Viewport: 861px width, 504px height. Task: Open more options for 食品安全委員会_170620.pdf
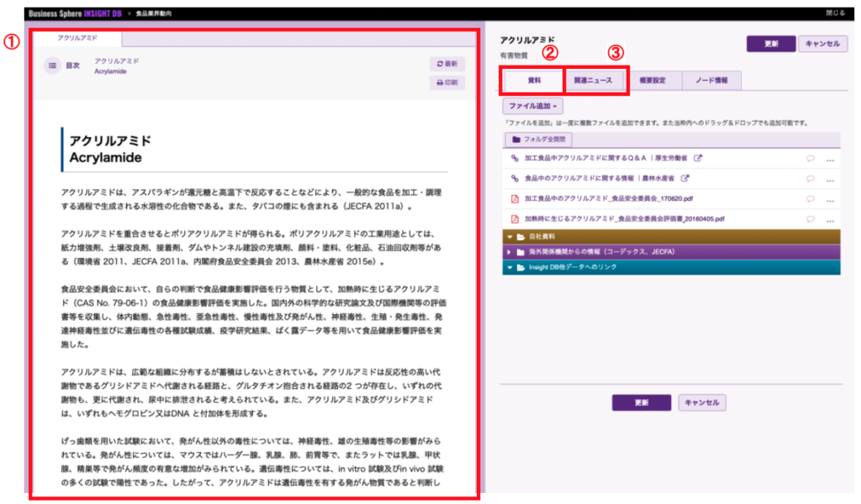(831, 199)
